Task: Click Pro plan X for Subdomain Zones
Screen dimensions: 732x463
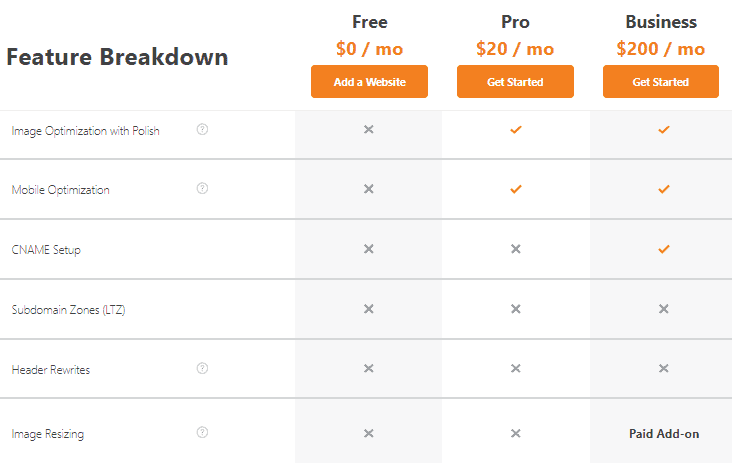Action: 516,309
